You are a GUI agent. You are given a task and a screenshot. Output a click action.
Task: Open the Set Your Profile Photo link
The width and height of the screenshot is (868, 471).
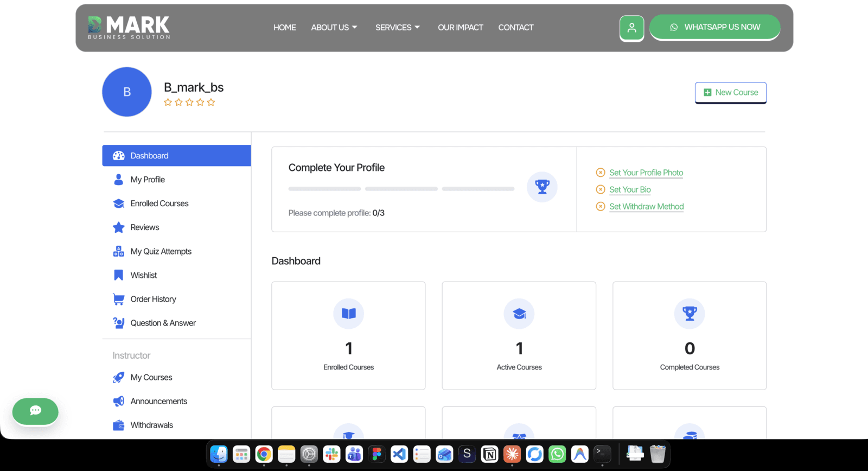coord(646,173)
